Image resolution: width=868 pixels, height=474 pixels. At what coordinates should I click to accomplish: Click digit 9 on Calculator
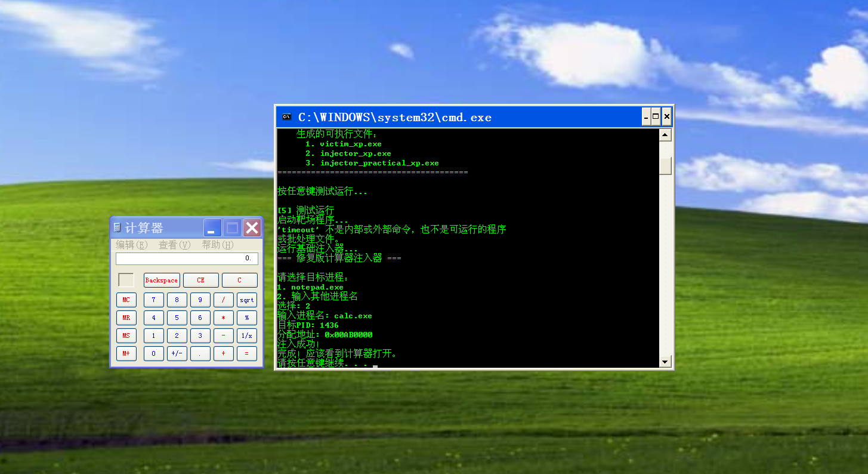[200, 300]
